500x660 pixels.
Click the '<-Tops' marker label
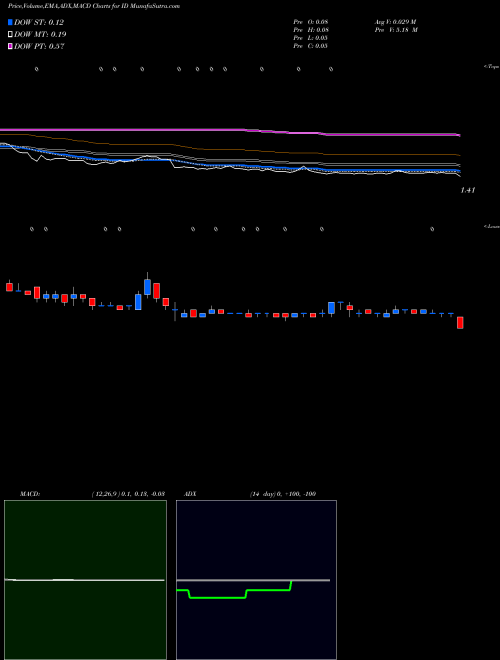(491, 67)
